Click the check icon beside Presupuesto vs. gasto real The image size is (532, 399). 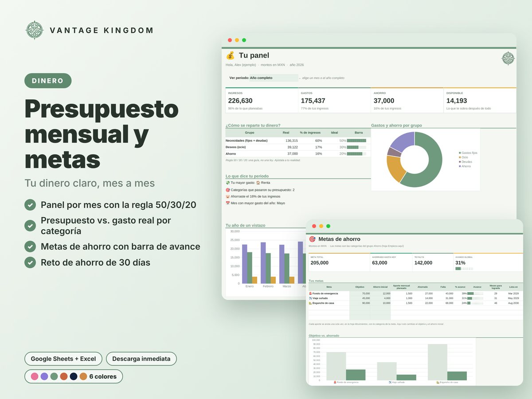click(x=30, y=225)
